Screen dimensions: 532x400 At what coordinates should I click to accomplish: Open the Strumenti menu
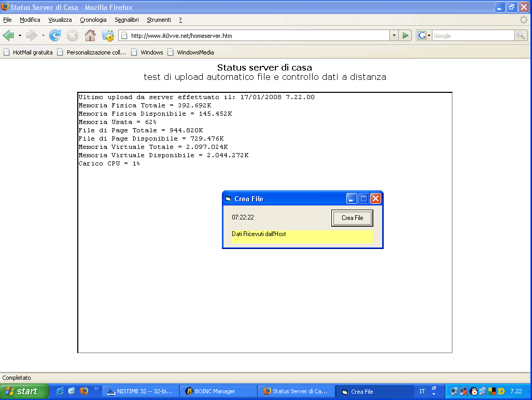point(159,20)
